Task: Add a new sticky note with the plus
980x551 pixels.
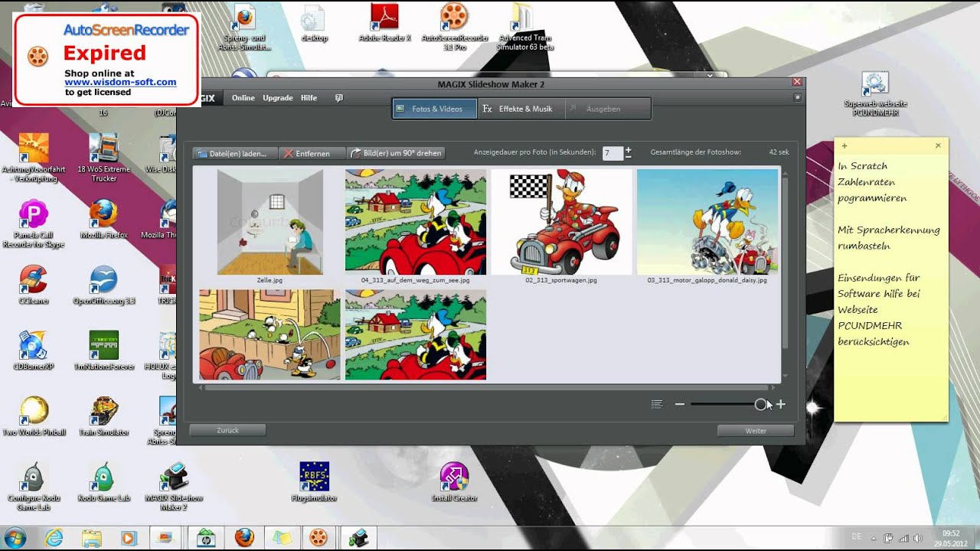Action: (844, 145)
